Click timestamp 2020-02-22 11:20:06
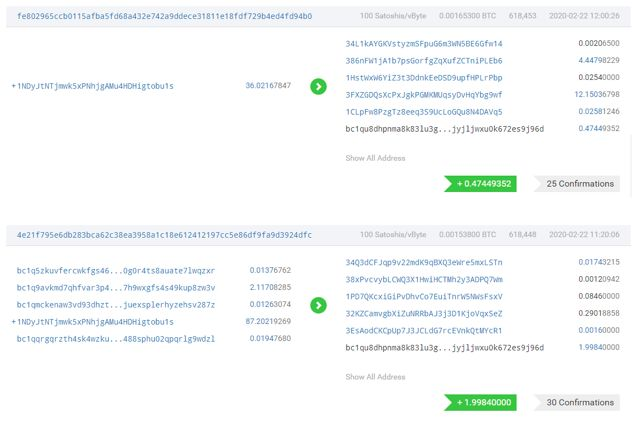 point(584,234)
